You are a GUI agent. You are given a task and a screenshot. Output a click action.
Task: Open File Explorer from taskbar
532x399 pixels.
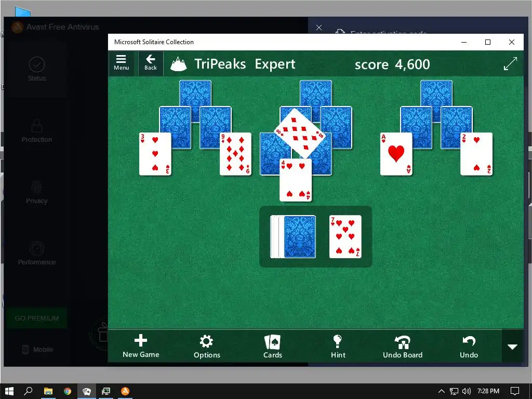pyautogui.click(x=48, y=391)
